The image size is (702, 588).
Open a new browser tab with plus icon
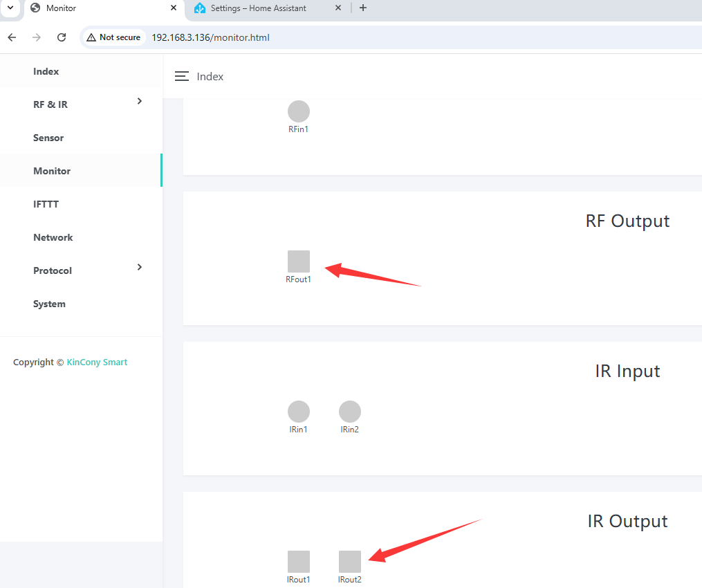pyautogui.click(x=363, y=8)
